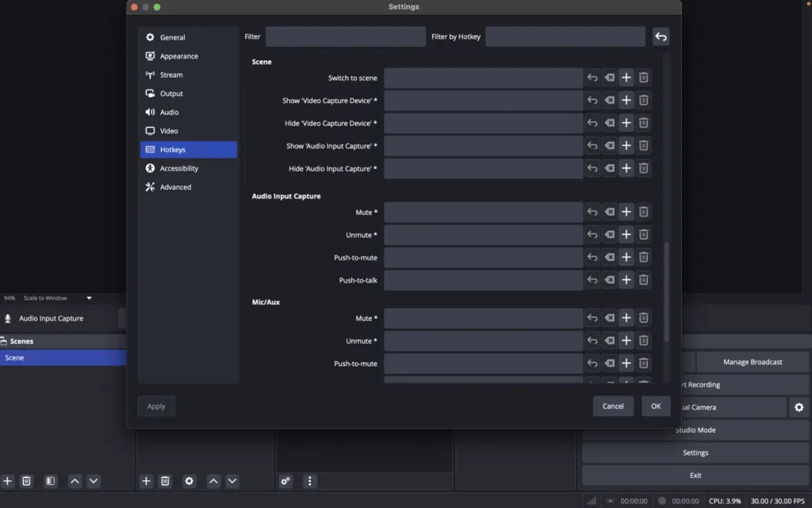The width and height of the screenshot is (812, 508).
Task: Add a hotkey binding for Switch to scene
Action: (626, 78)
